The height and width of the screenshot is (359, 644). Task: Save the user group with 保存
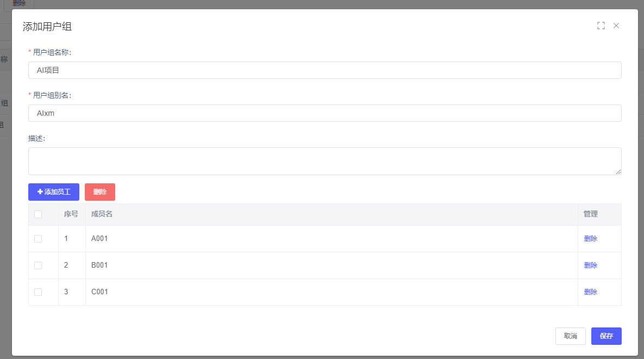(606, 336)
